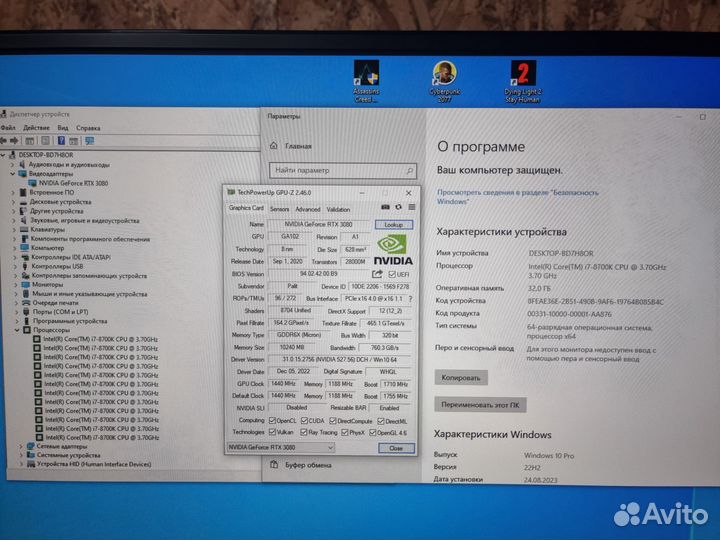
Task: Click the GPU-Z refresh icon
Action: click(x=398, y=208)
